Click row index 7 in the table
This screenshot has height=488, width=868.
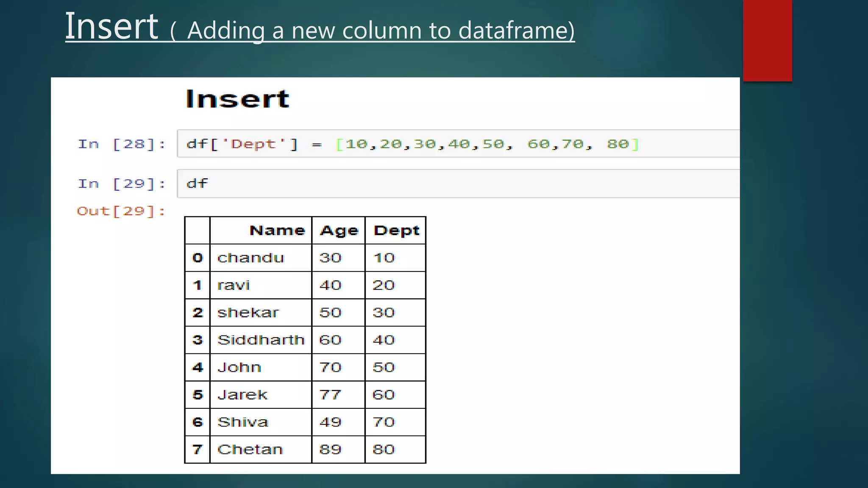[198, 449]
